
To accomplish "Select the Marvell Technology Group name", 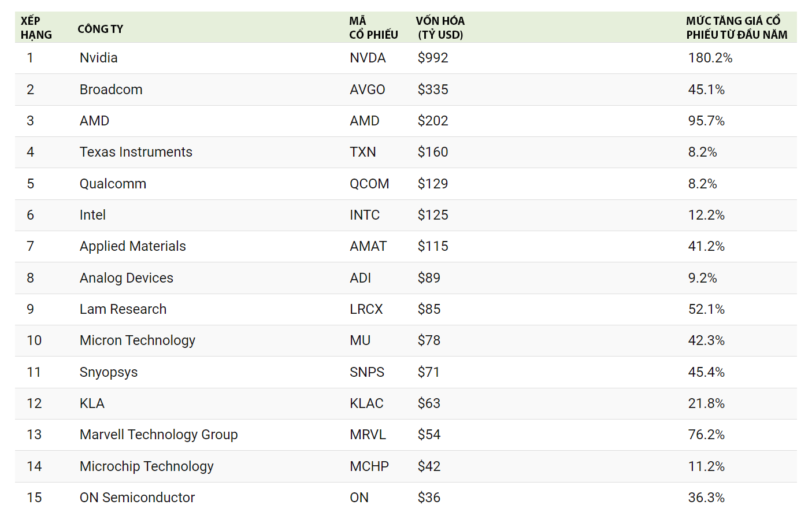I will [158, 435].
